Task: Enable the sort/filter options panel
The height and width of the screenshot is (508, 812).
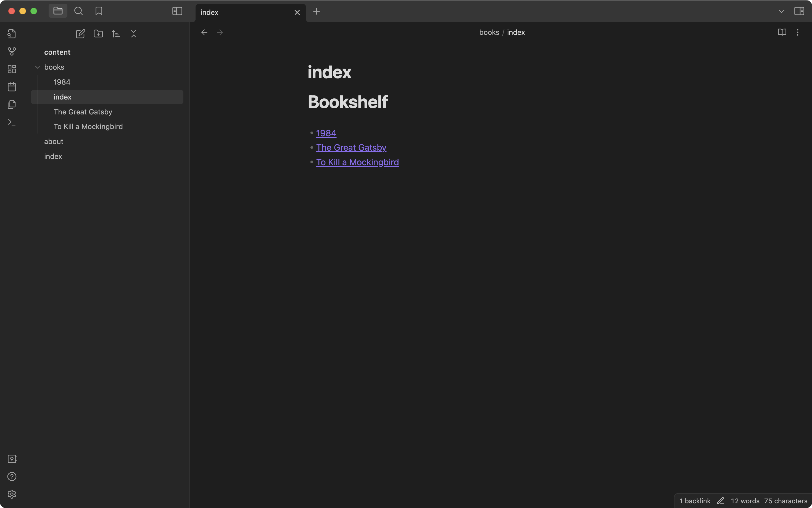Action: [x=115, y=33]
